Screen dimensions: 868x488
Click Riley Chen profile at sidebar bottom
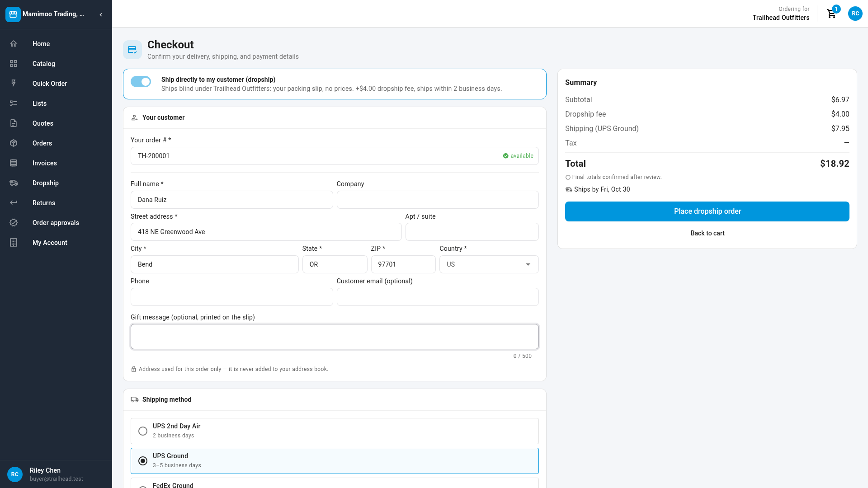56,474
